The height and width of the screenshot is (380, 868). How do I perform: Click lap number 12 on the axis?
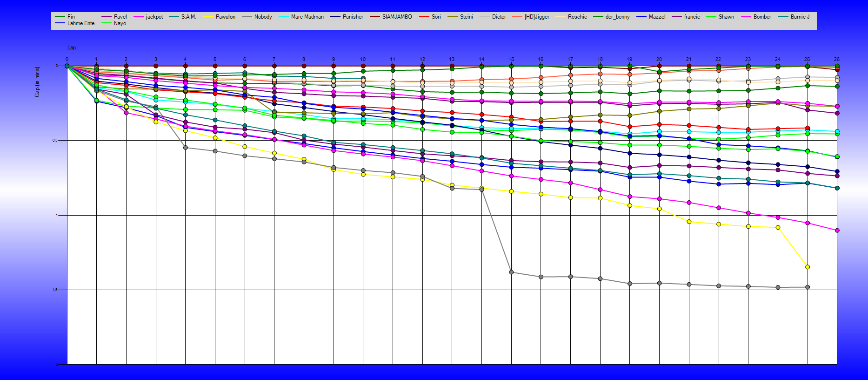pos(422,60)
